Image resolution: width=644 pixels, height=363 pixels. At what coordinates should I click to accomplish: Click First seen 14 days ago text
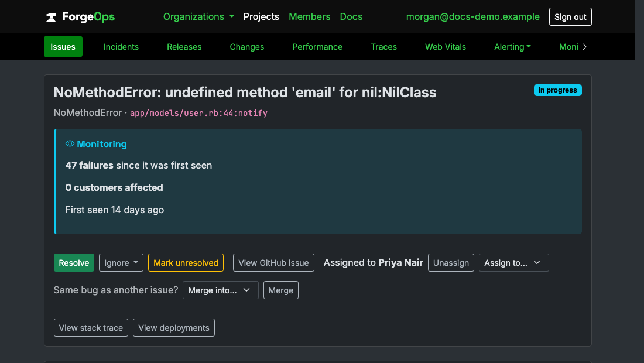pyautogui.click(x=115, y=210)
